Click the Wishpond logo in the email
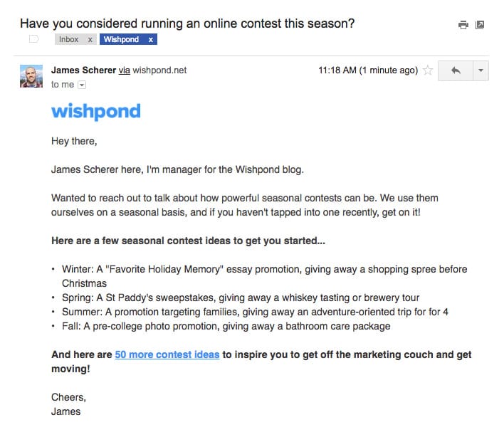Viewport: 504px width, 437px height. pyautogui.click(x=96, y=112)
